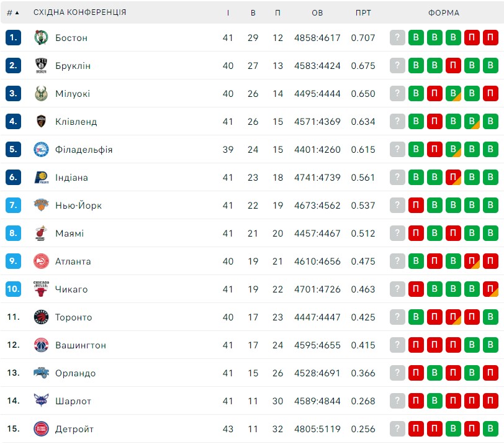Open the Chicago Bulls logo

(41, 289)
